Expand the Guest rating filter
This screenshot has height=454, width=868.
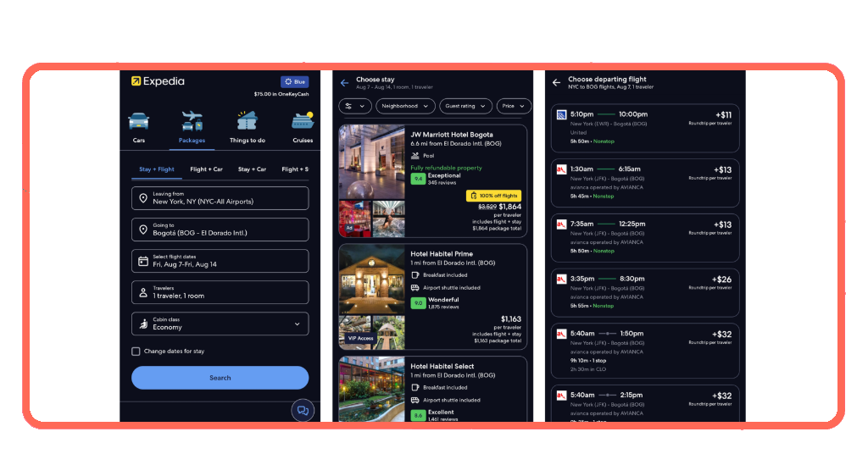pos(465,106)
